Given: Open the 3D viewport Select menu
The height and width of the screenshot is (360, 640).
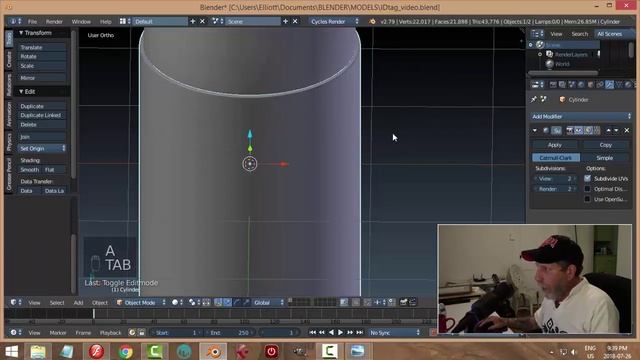Looking at the screenshot, I should [57, 302].
